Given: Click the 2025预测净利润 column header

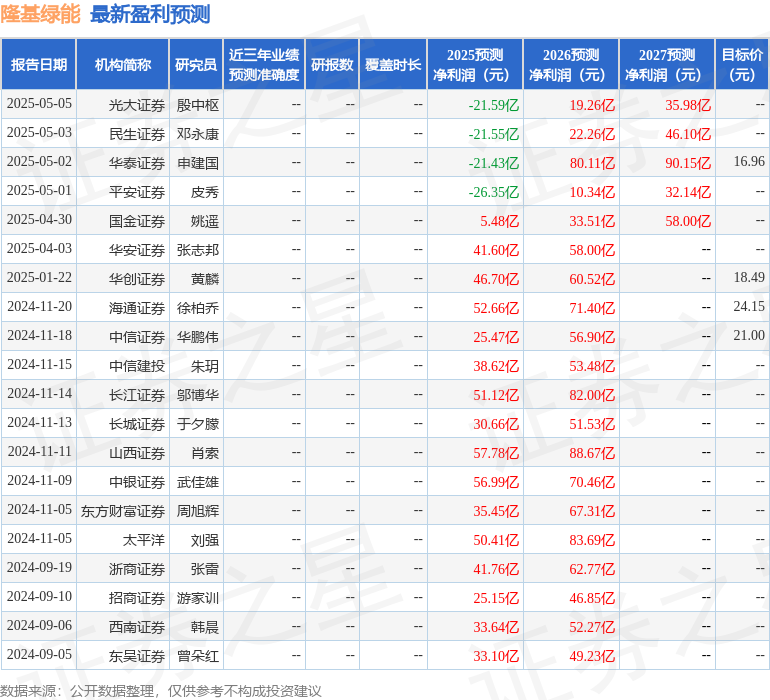Looking at the screenshot, I should (475, 64).
